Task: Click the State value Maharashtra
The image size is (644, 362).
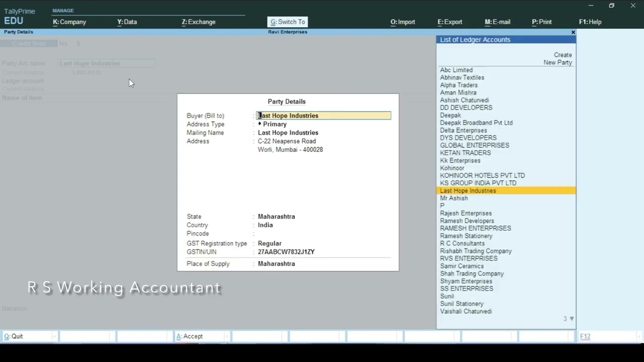Action: pyautogui.click(x=276, y=217)
